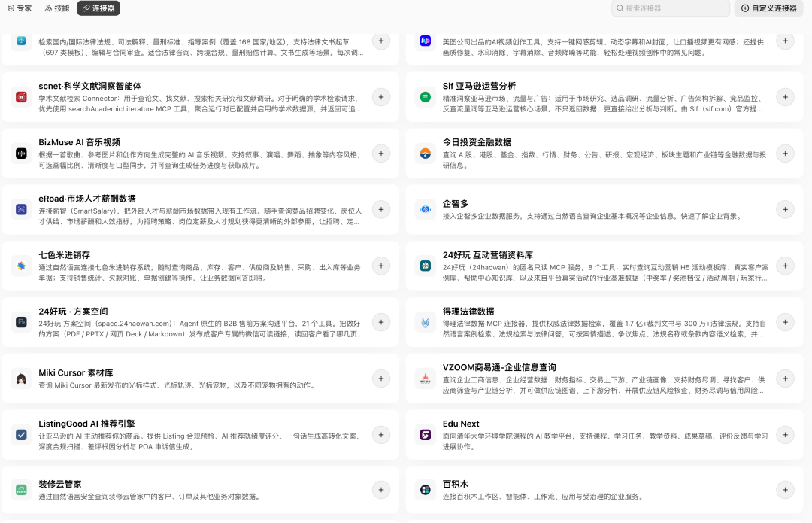Open the Edu Next title
Screen dimensions: 812x523
[x=460, y=424]
